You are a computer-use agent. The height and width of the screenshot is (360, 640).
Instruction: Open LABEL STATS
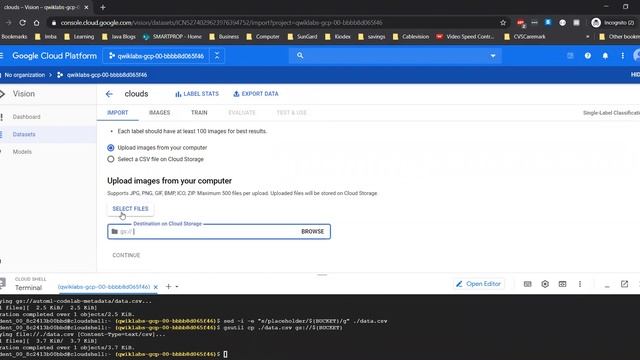197,94
